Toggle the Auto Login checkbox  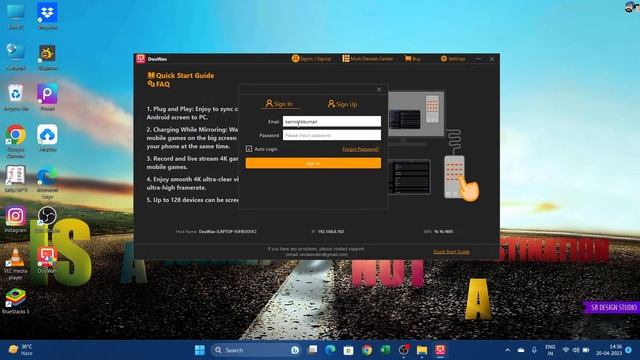(x=249, y=149)
